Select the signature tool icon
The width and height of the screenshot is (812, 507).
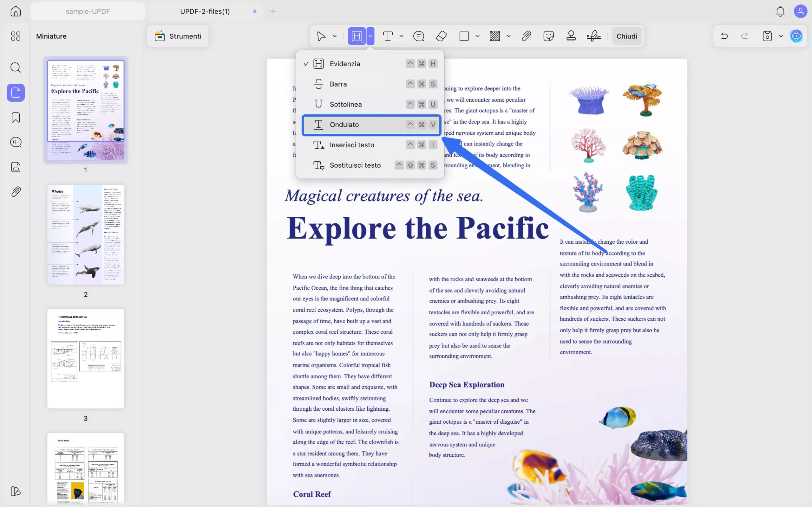click(x=593, y=36)
